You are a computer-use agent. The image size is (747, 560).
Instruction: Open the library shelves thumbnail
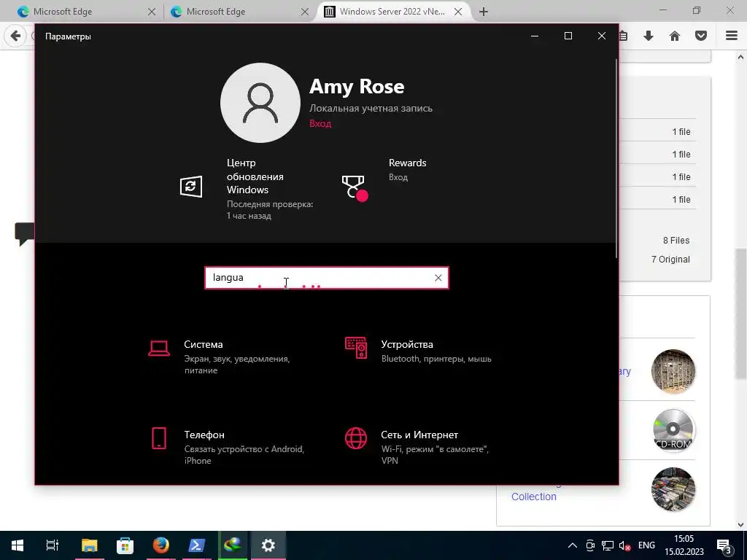(673, 371)
